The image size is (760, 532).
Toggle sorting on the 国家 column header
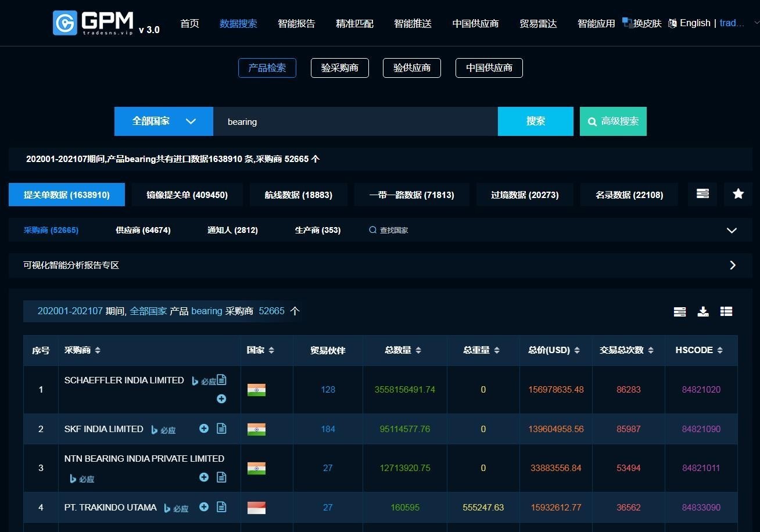point(271,350)
